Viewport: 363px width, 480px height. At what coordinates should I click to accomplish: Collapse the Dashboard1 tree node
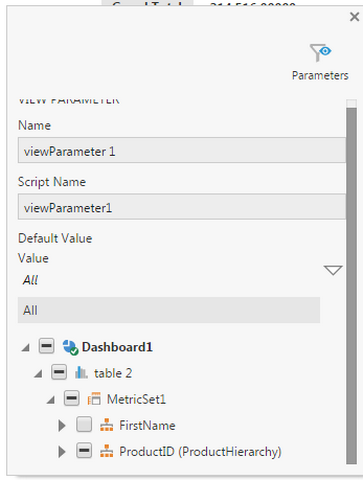click(26, 348)
